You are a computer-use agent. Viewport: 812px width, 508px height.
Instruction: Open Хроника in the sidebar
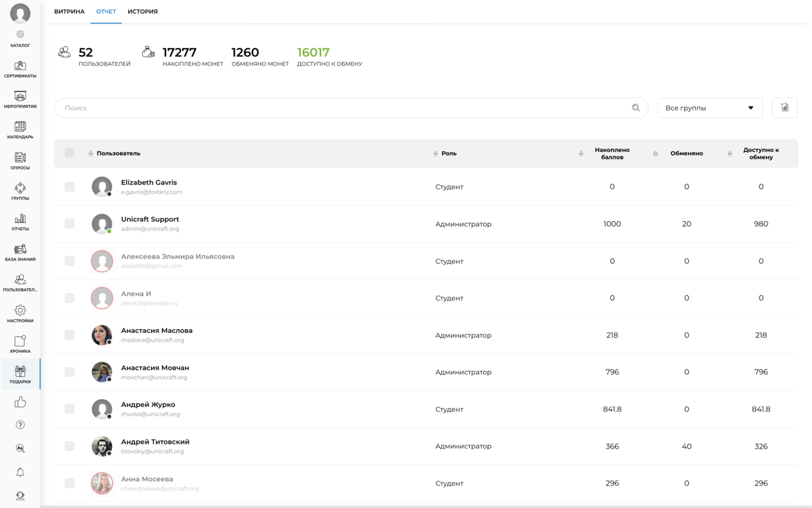coord(20,345)
